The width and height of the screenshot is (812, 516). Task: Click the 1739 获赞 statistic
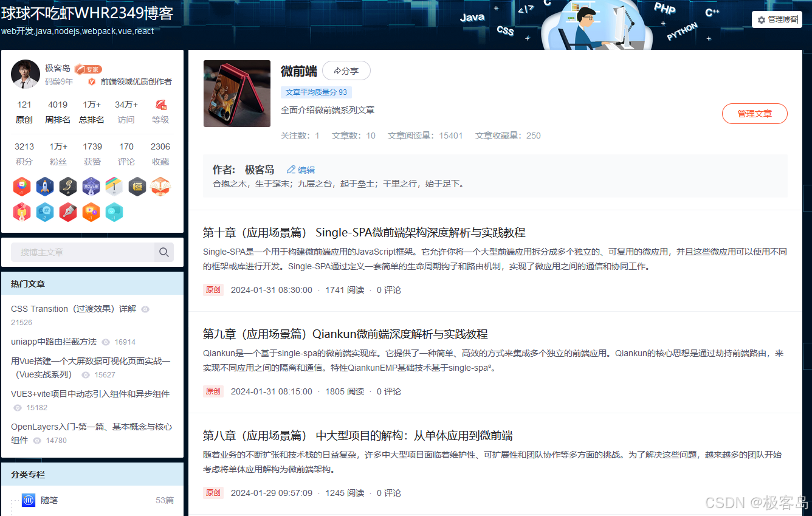(92, 154)
